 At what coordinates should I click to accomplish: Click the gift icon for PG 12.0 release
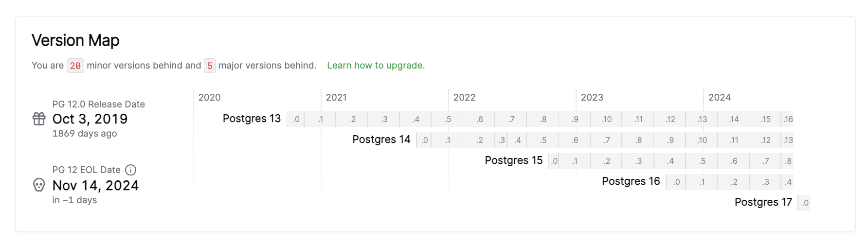click(x=39, y=119)
